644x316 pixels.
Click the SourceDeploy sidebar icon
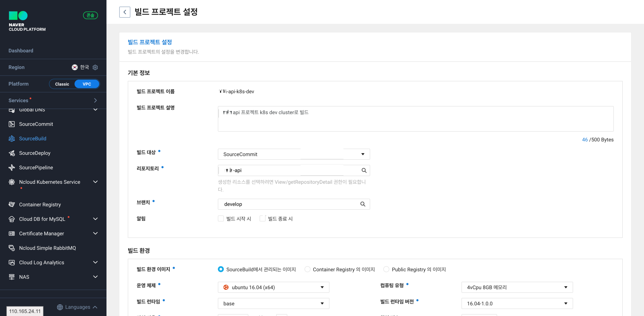tap(12, 153)
